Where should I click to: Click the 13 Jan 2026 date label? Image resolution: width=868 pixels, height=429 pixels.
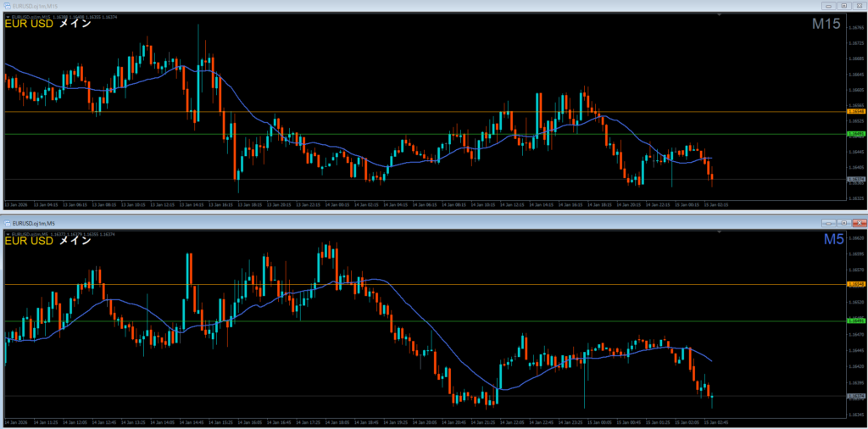pos(14,205)
